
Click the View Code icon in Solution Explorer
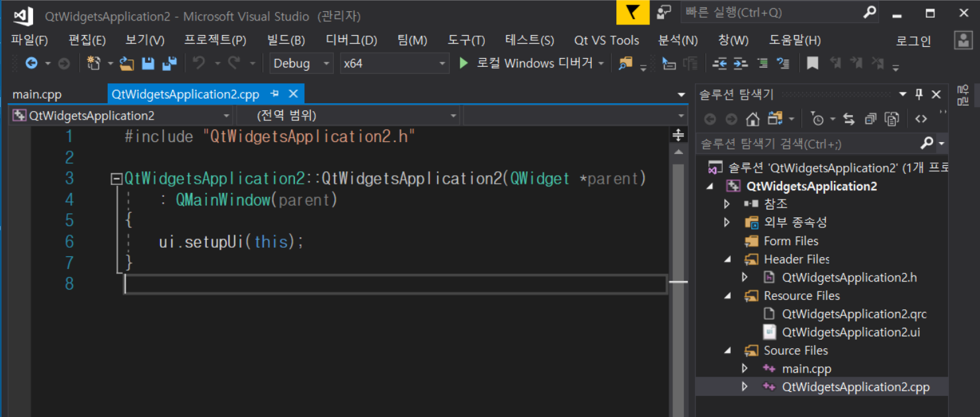tap(920, 119)
